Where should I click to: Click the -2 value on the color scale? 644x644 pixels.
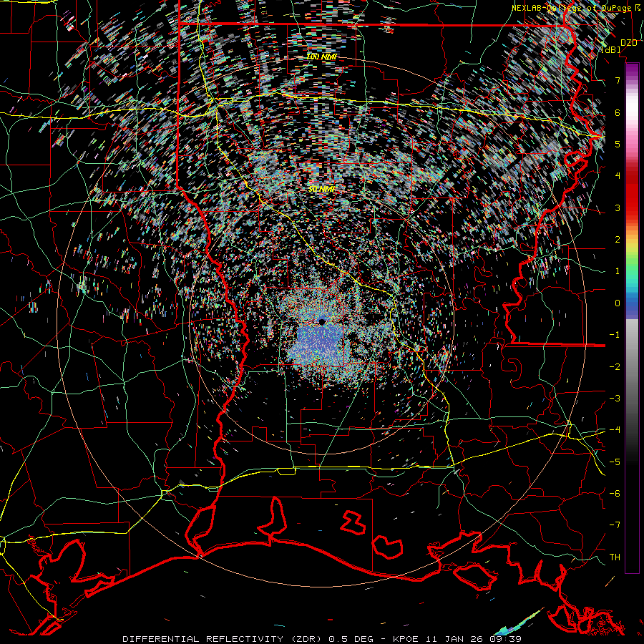click(x=615, y=367)
